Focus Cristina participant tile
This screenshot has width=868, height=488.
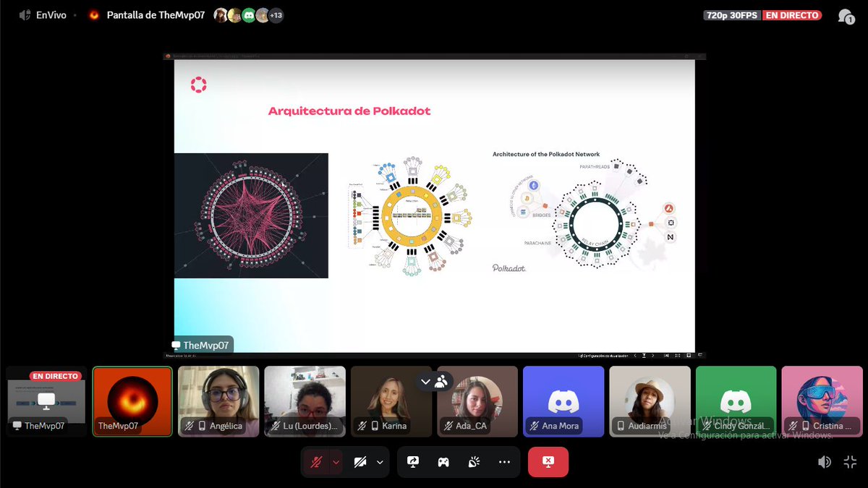[822, 401]
